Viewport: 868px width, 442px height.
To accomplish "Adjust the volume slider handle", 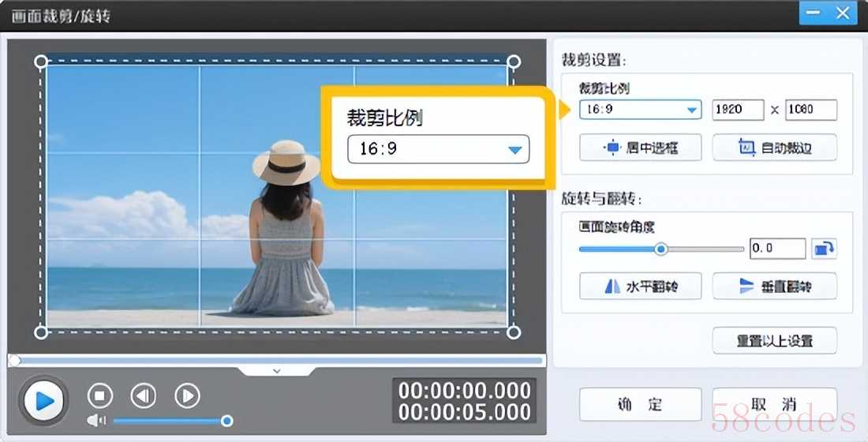I will [226, 421].
